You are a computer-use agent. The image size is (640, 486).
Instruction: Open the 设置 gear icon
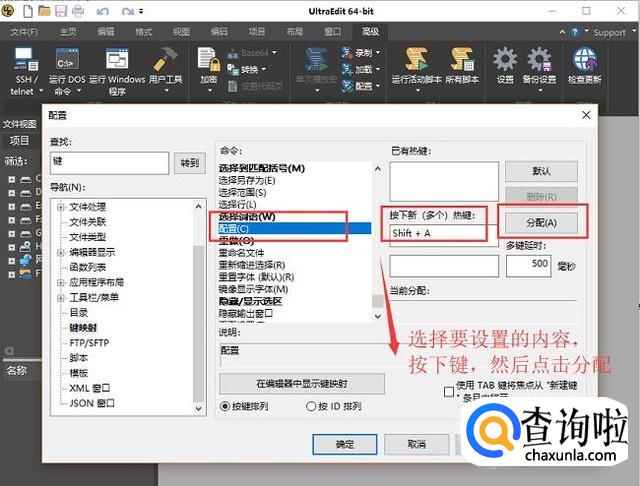pos(505,60)
